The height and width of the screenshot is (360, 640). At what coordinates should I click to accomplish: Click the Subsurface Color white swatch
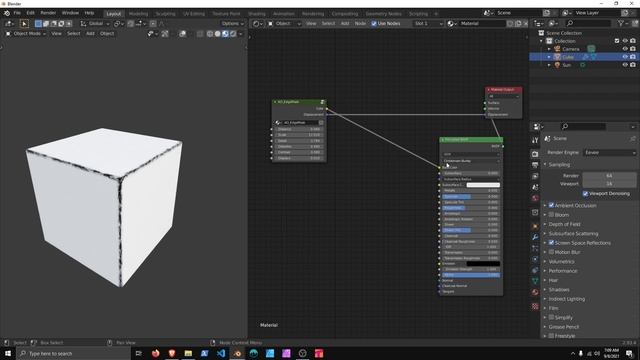[483, 185]
